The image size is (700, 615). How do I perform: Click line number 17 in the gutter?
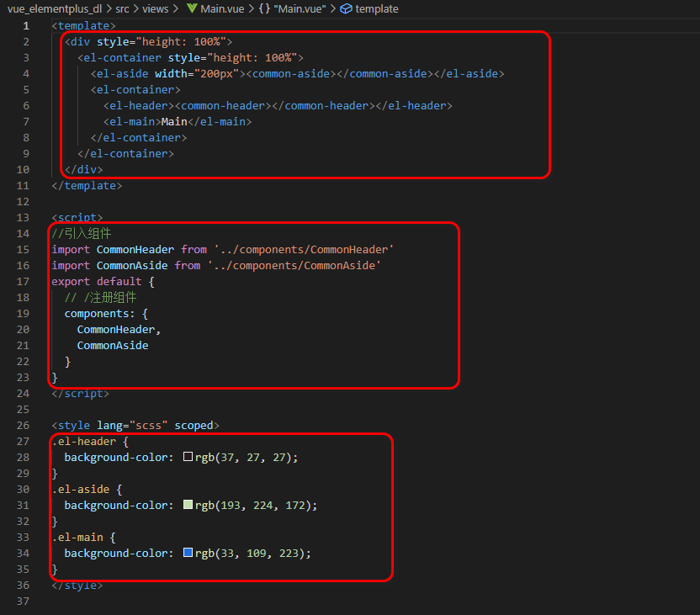click(23, 282)
